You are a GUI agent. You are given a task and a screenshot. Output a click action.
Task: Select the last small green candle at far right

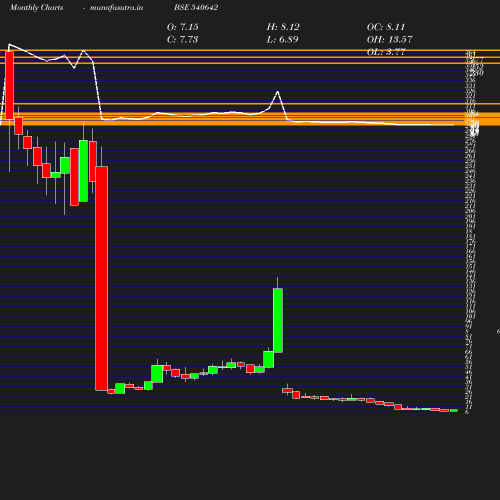pos(454,410)
